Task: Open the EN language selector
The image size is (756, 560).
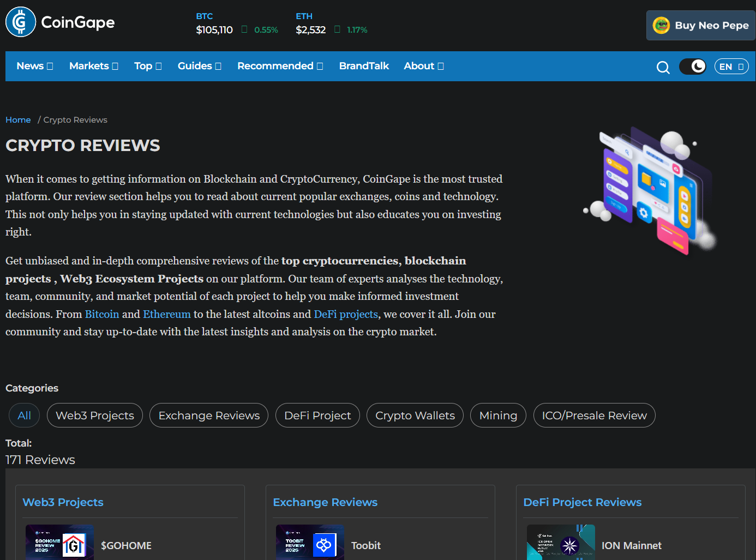Action: click(x=731, y=67)
